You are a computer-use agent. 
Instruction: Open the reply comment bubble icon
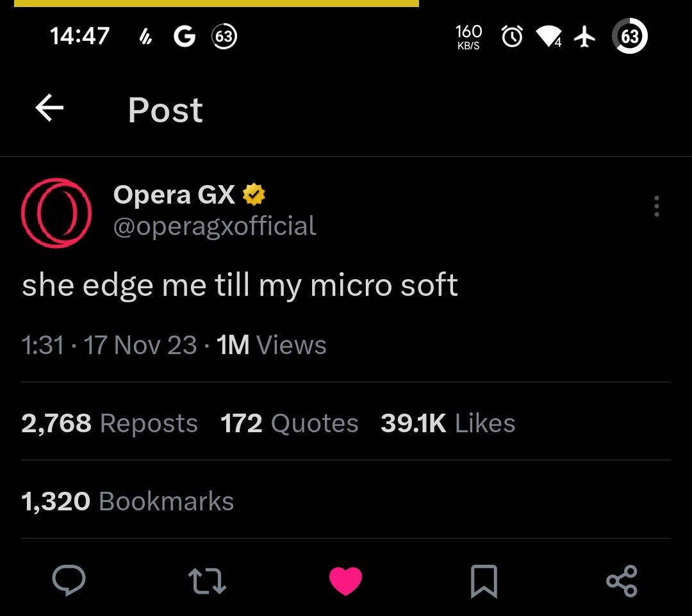69,581
